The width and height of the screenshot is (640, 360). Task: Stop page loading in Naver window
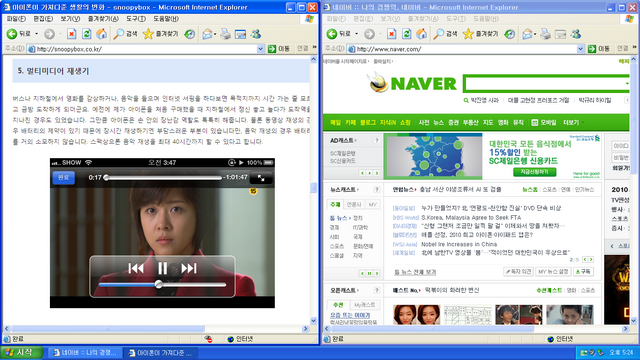391,34
